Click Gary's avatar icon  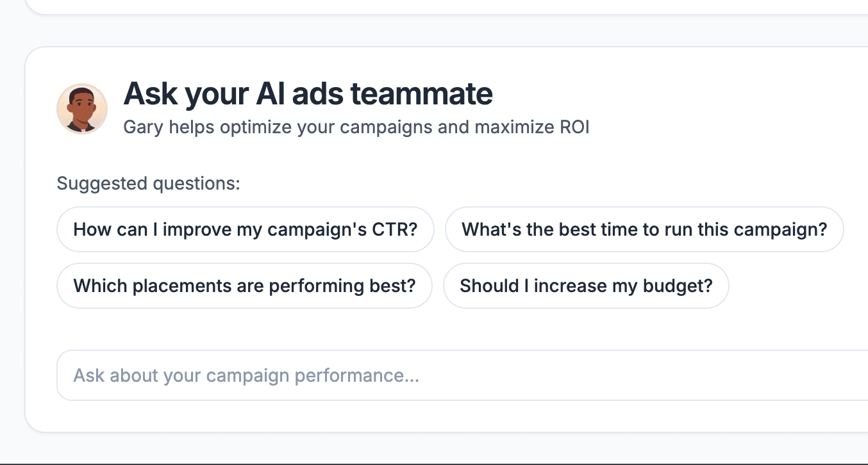point(82,109)
